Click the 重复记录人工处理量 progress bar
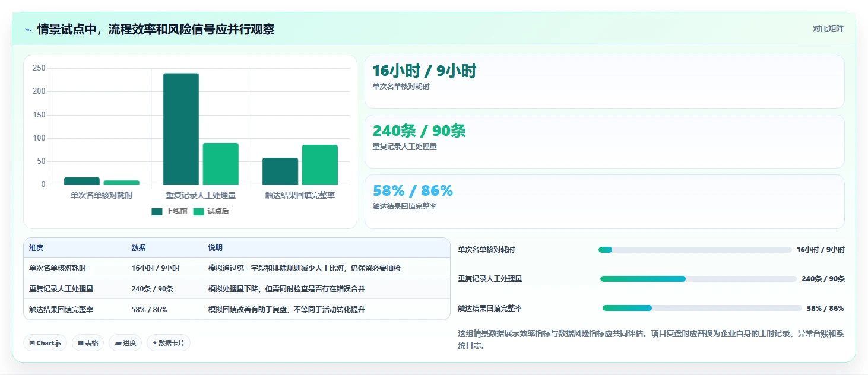The image size is (868, 375). tap(698, 279)
